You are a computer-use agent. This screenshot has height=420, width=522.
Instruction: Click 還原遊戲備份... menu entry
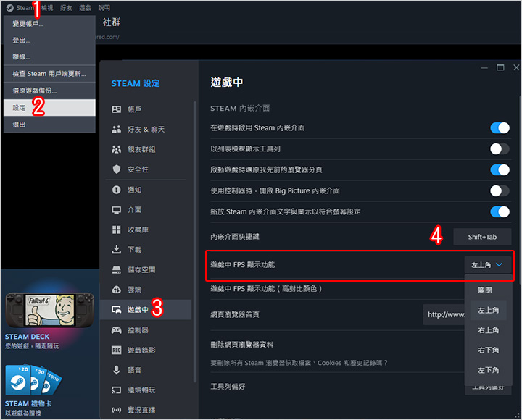click(x=49, y=91)
